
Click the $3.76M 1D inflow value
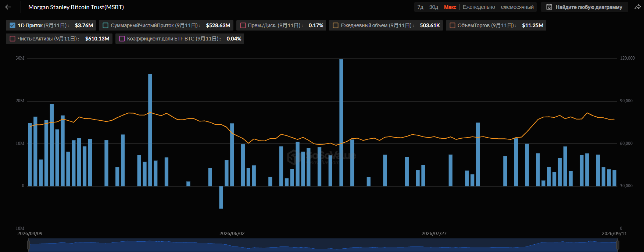[x=84, y=25]
